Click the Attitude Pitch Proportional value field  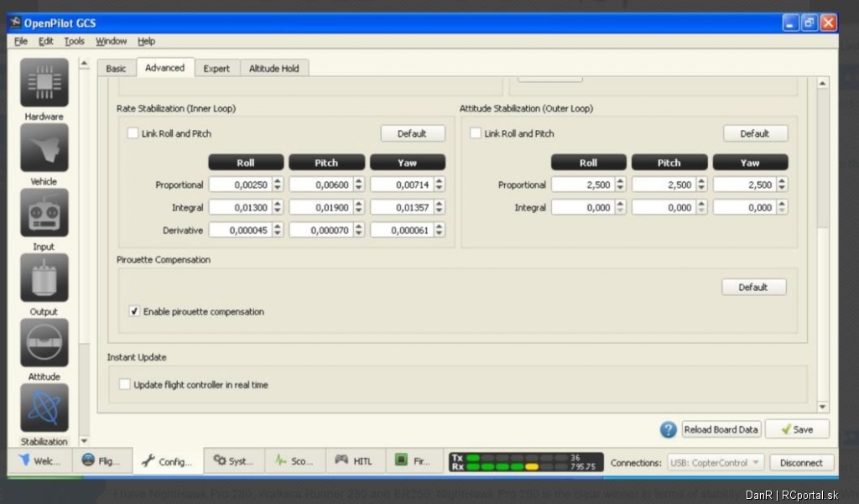[669, 184]
